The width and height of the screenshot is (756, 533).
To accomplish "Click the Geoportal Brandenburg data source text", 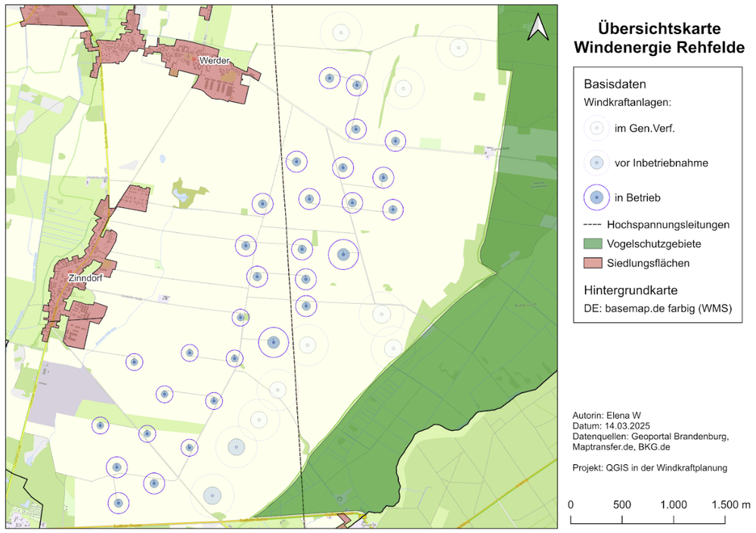I will coord(665,435).
